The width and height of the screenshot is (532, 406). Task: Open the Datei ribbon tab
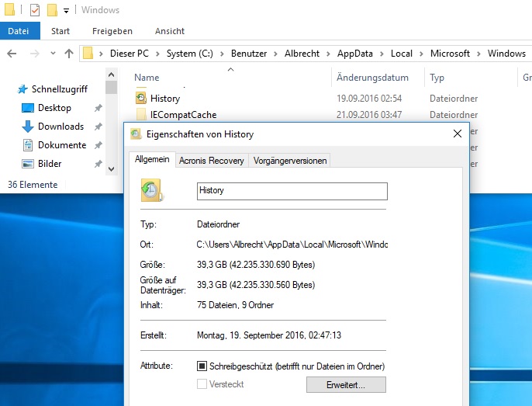(x=19, y=31)
